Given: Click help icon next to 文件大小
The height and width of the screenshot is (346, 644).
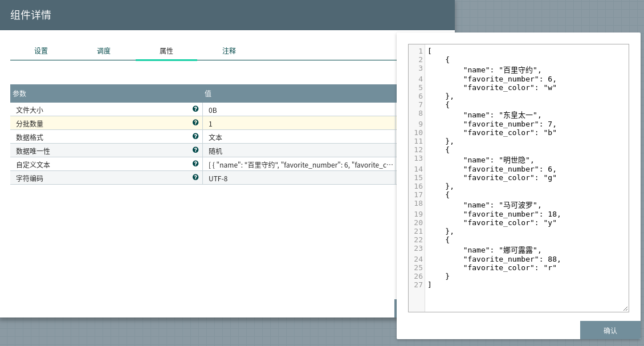Looking at the screenshot, I should click(x=195, y=109).
